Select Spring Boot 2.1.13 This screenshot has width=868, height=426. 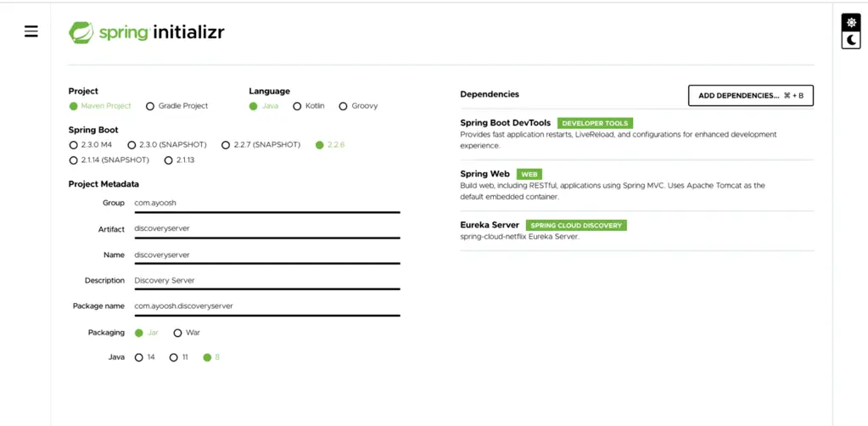(180, 160)
